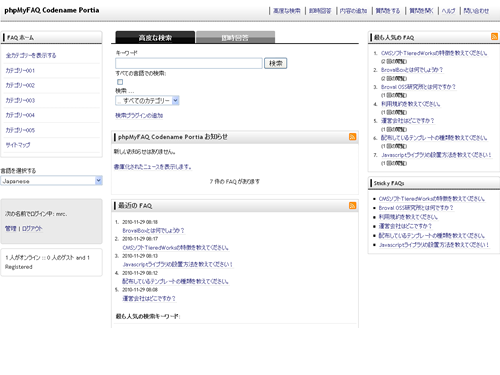
Task: Open カテゴリー003 in the sidebar
Action: [20, 100]
